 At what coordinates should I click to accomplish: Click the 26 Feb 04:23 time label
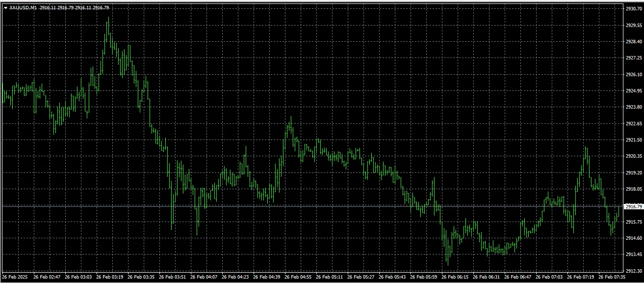[235, 277]
